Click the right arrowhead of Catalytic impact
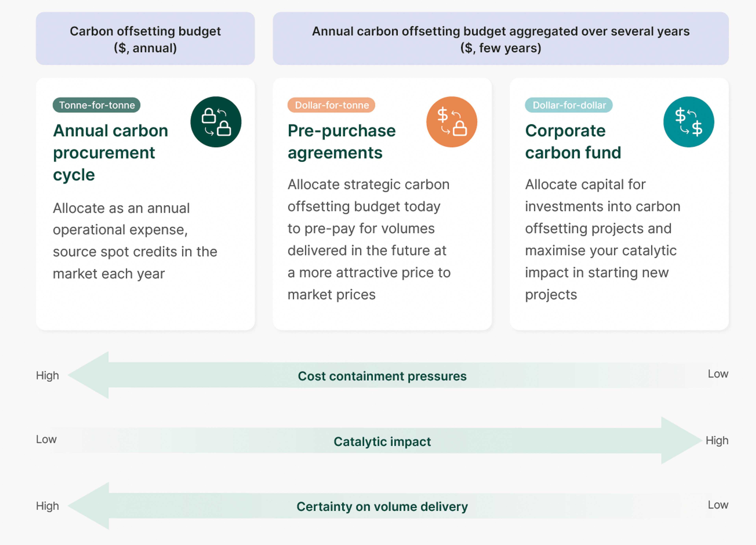This screenshot has width=756, height=545. coord(681,440)
